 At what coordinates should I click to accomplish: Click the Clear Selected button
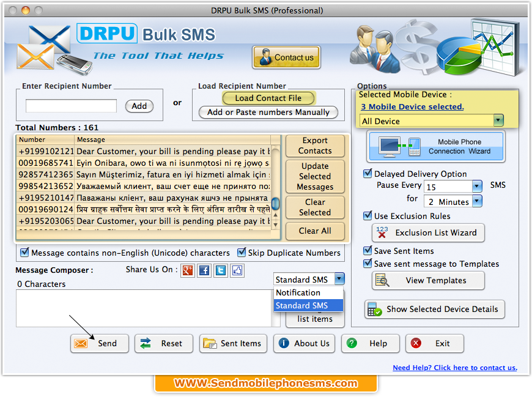click(315, 207)
